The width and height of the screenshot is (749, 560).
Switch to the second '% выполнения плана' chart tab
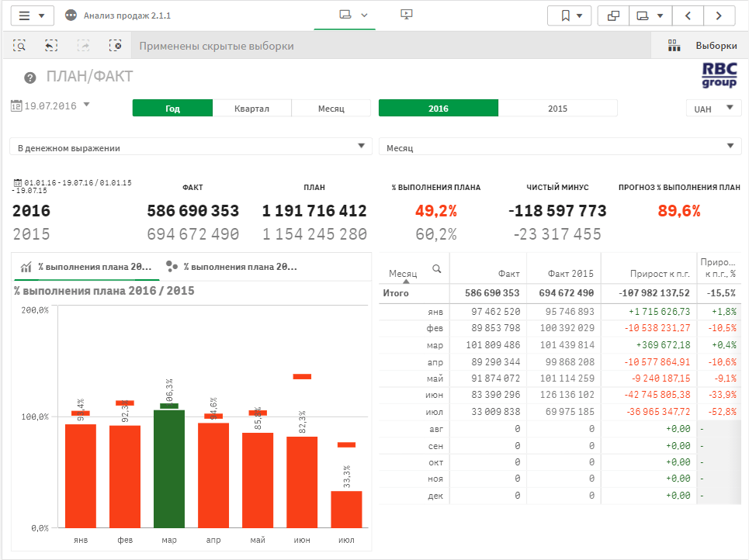(233, 267)
